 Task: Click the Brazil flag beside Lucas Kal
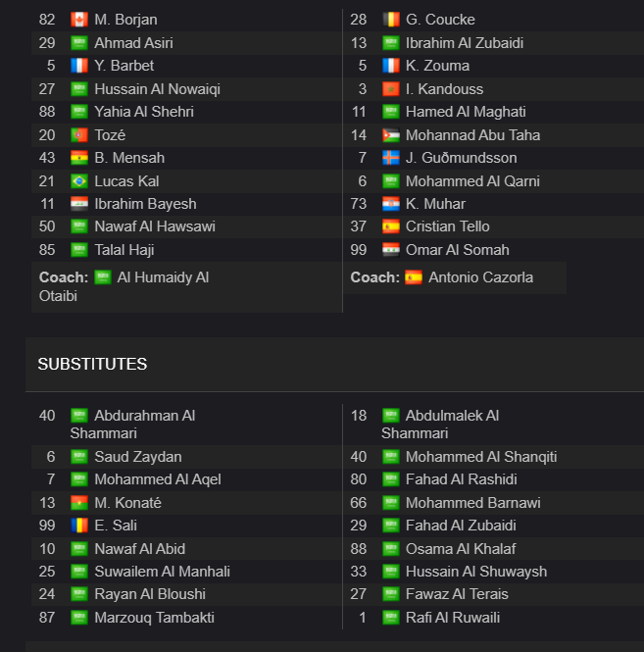pyautogui.click(x=79, y=181)
